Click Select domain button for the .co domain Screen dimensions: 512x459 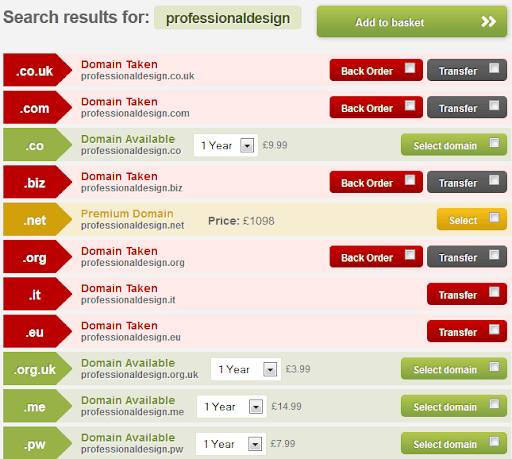click(454, 145)
